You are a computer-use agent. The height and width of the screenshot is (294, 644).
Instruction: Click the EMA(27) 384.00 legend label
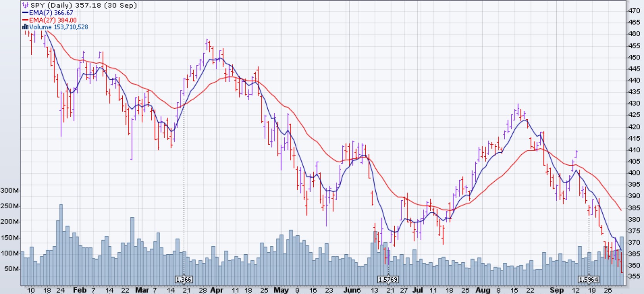(53, 20)
